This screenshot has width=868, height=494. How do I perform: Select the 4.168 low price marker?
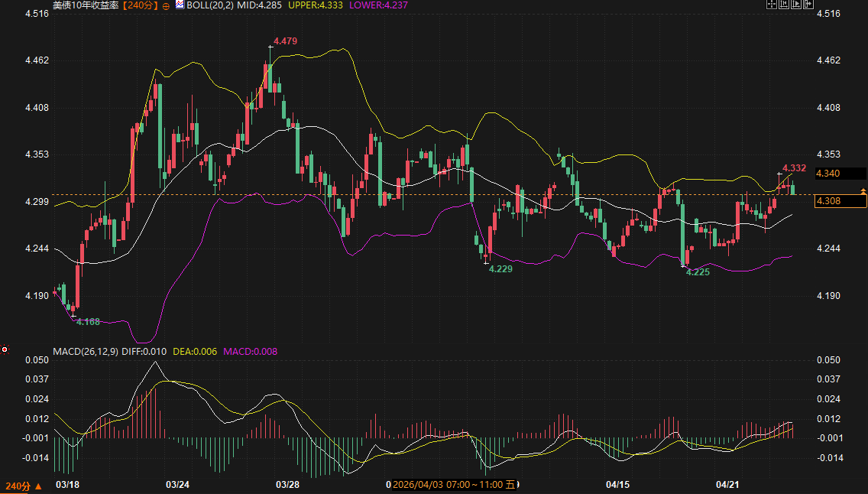[88, 322]
